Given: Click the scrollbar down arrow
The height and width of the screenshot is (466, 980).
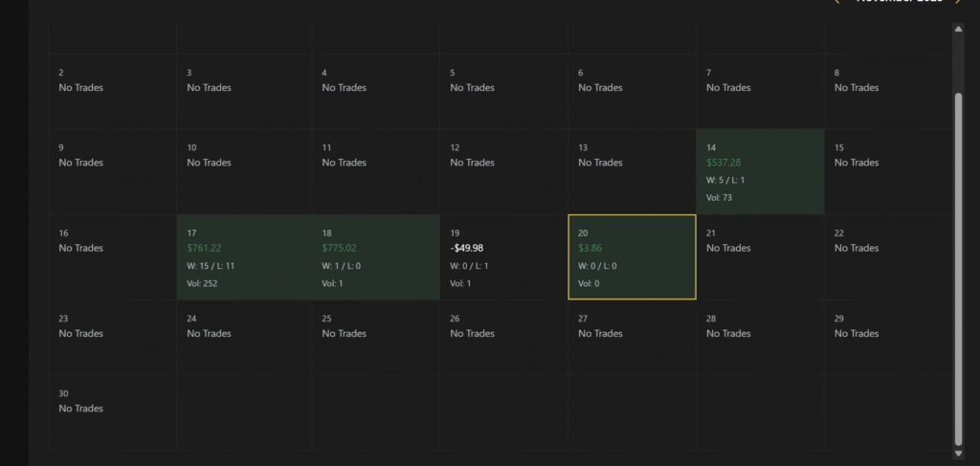Looking at the screenshot, I should (x=958, y=453).
